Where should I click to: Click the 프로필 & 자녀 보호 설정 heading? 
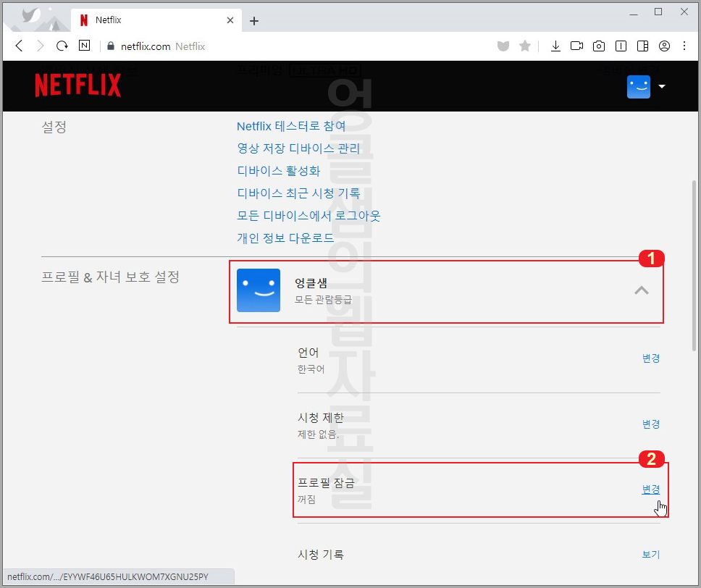pos(110,277)
